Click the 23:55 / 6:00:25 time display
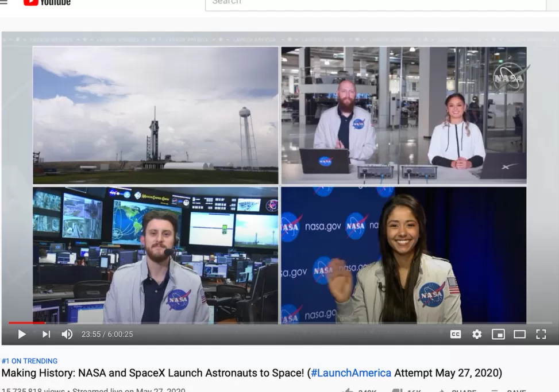 click(x=107, y=335)
